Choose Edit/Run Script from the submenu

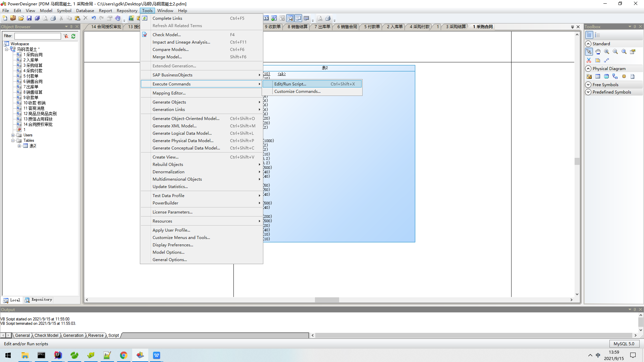[x=290, y=84]
